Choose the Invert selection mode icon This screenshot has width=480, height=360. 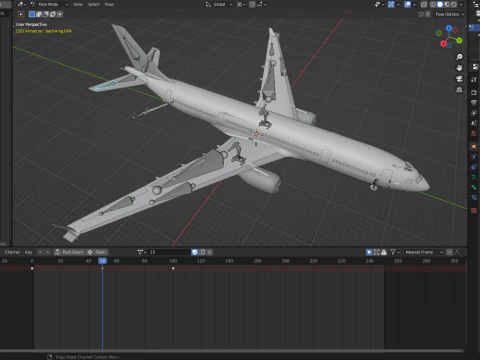click(53, 14)
